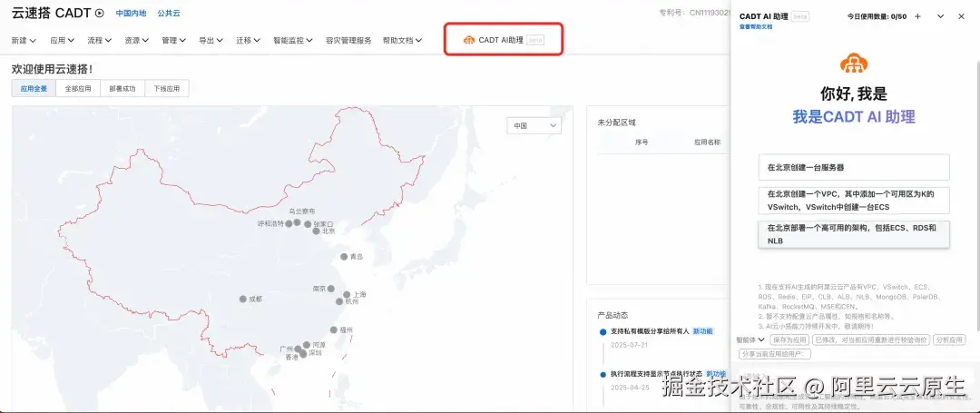The width and height of the screenshot is (980, 413).
Task: Choose suggestion 在北京创建一台服务器
Action: point(854,167)
